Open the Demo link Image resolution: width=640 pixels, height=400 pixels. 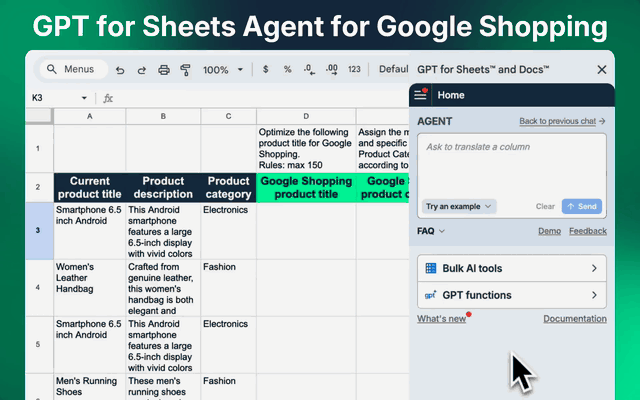pyautogui.click(x=549, y=231)
